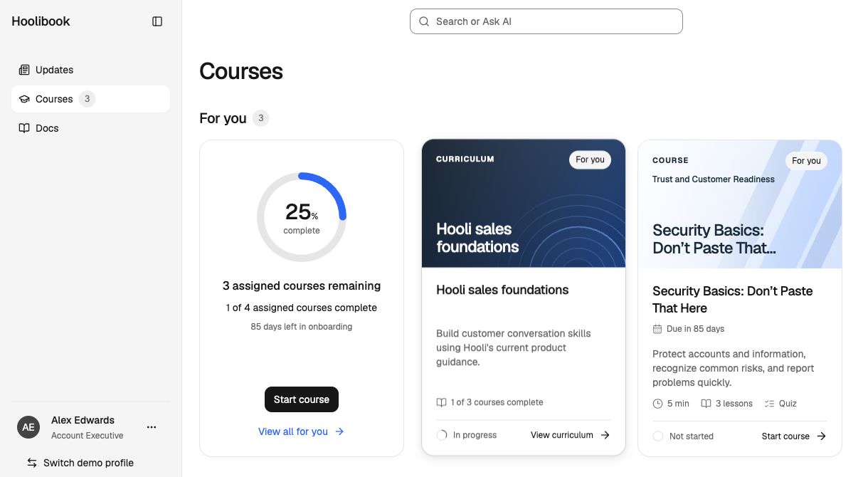868x477 pixels.
Task: Click the 25% complete progress ring
Action: coord(302,217)
